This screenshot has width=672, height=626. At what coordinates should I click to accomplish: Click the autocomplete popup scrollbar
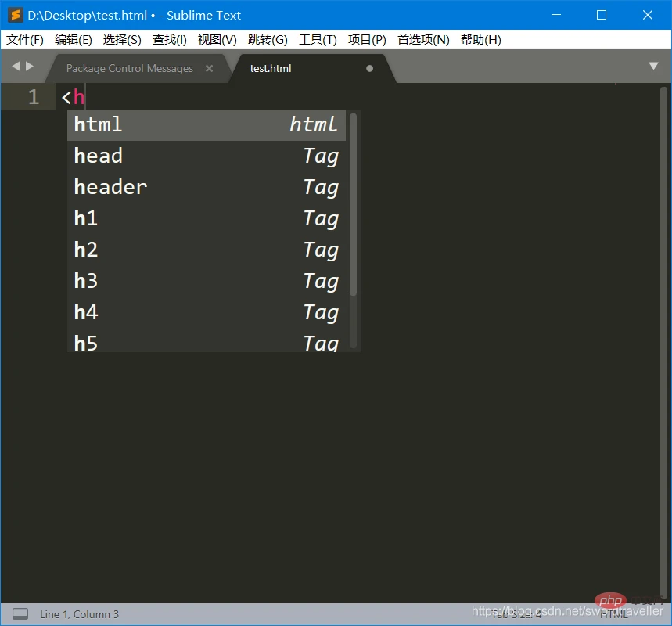pos(353,205)
